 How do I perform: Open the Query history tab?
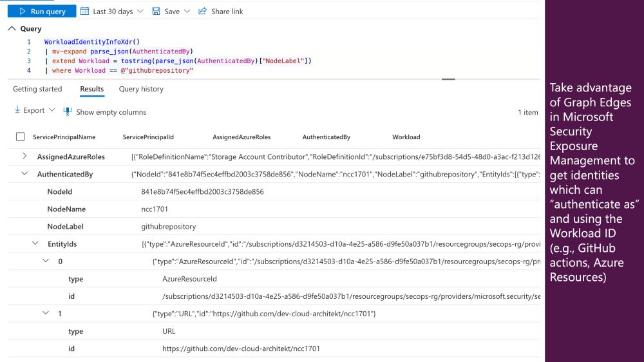click(x=141, y=89)
